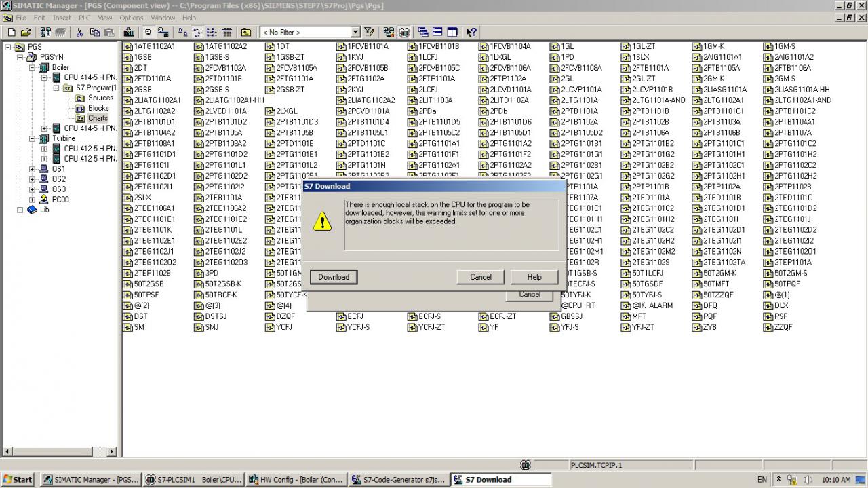Click the Tile Horizontally icon
The image size is (868, 488).
437,32
